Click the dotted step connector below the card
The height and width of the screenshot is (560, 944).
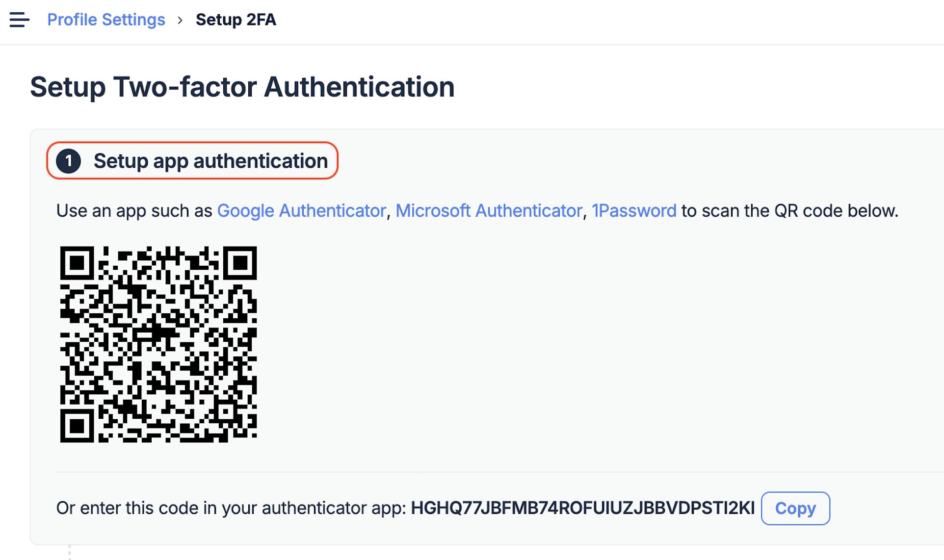[70, 552]
